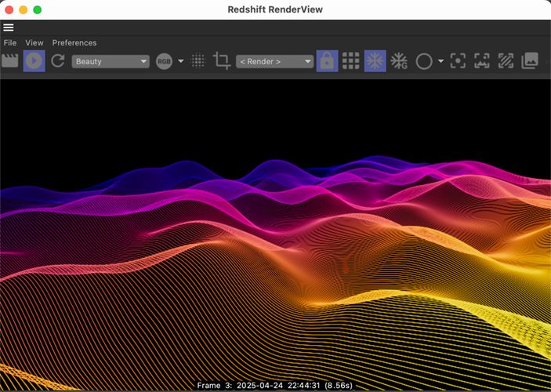
Task: Click the clapperboard render icon
Action: pyautogui.click(x=10, y=61)
